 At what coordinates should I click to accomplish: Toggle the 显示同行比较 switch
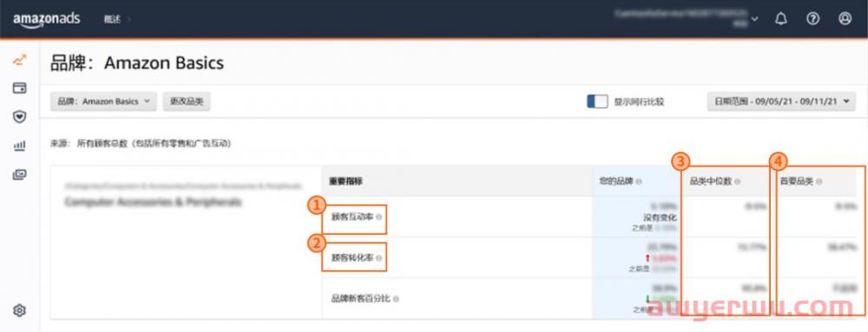point(597,102)
